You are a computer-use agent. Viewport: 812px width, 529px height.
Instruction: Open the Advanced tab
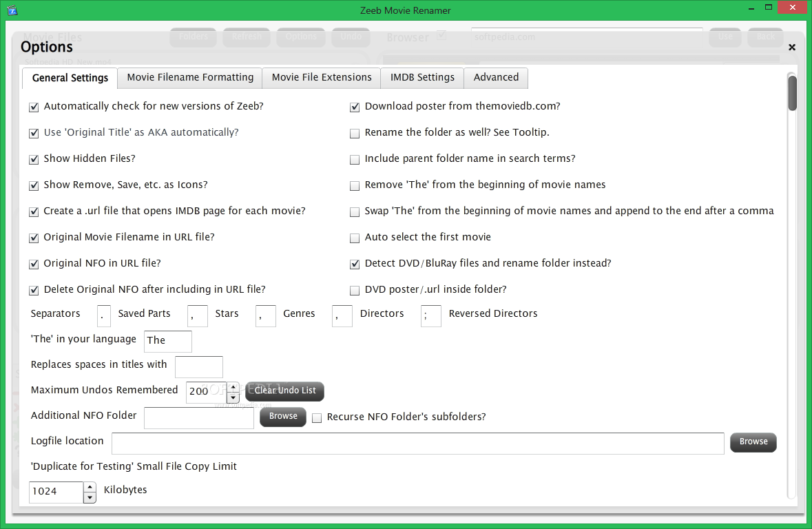(x=496, y=77)
